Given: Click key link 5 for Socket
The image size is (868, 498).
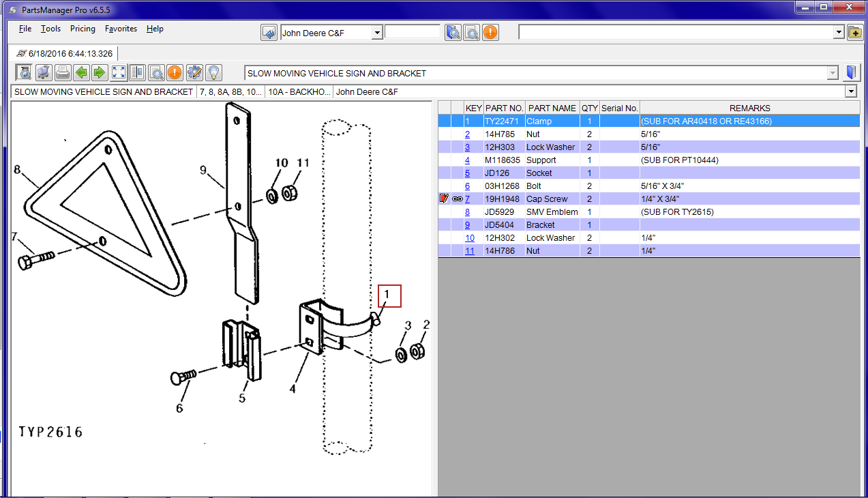Looking at the screenshot, I should pyautogui.click(x=467, y=173).
